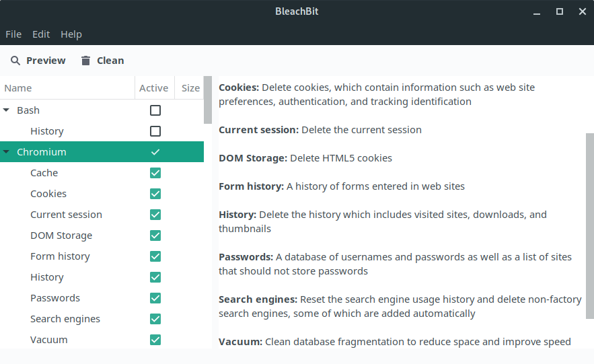The width and height of the screenshot is (594, 364).
Task: Open the File menu
Action: (x=13, y=34)
